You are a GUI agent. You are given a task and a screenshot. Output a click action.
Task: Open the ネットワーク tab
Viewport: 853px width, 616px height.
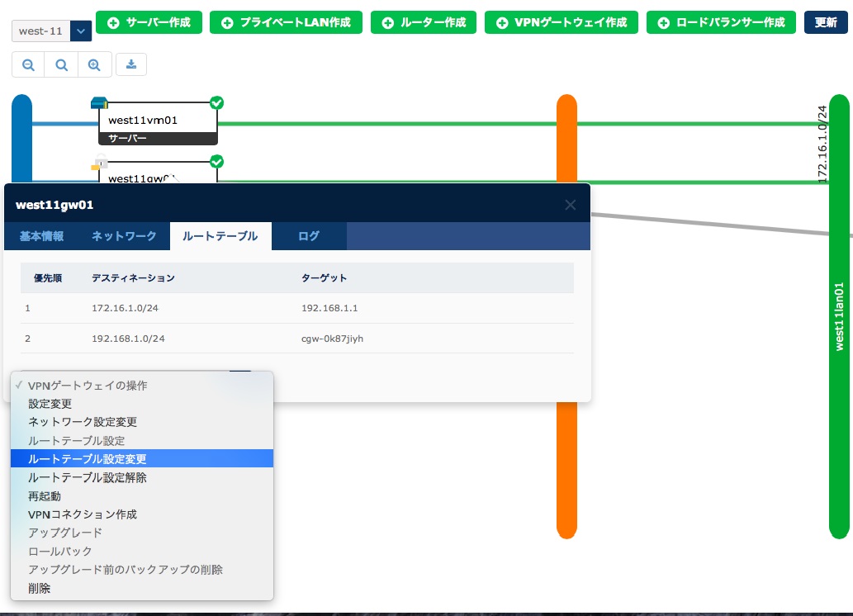pyautogui.click(x=124, y=236)
